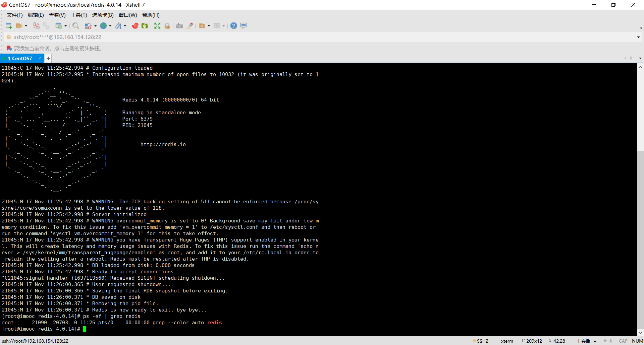644x345 pixels.
Task: Expand the pane layout dropdown arrow
Action: (x=223, y=26)
